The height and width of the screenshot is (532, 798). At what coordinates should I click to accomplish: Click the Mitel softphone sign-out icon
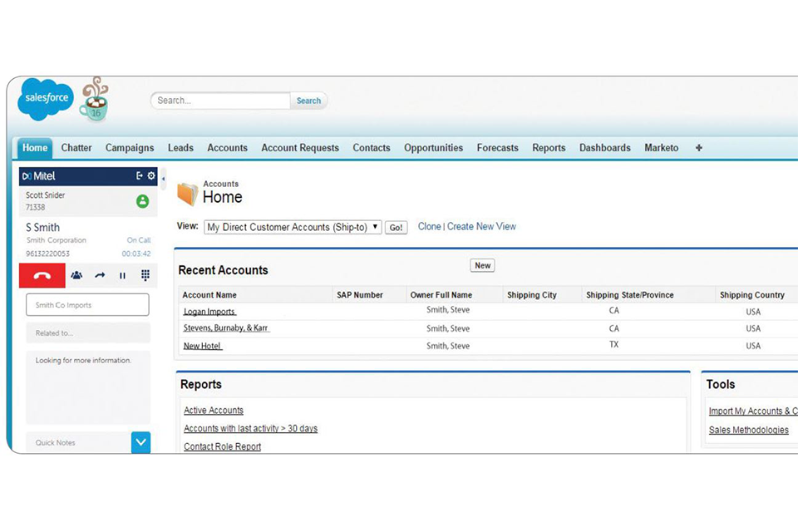pyautogui.click(x=140, y=175)
